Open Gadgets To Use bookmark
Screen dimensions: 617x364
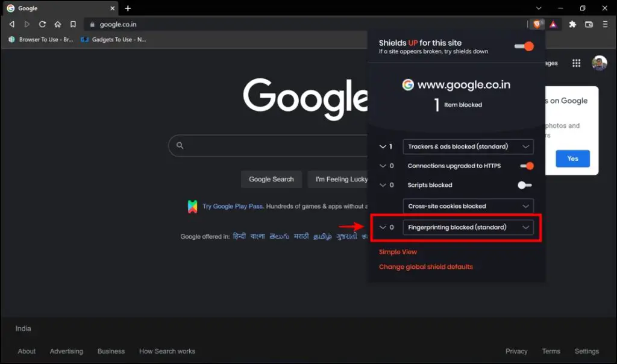point(113,40)
